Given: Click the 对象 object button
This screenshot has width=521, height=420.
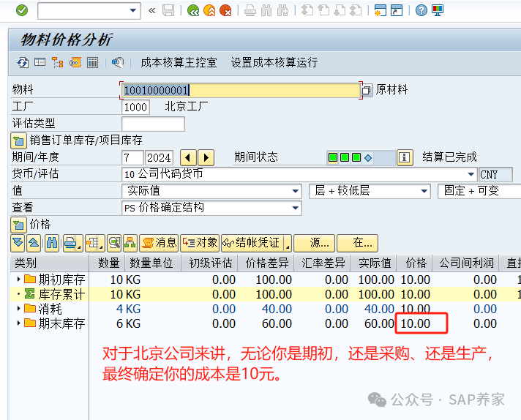Looking at the screenshot, I should [200, 243].
